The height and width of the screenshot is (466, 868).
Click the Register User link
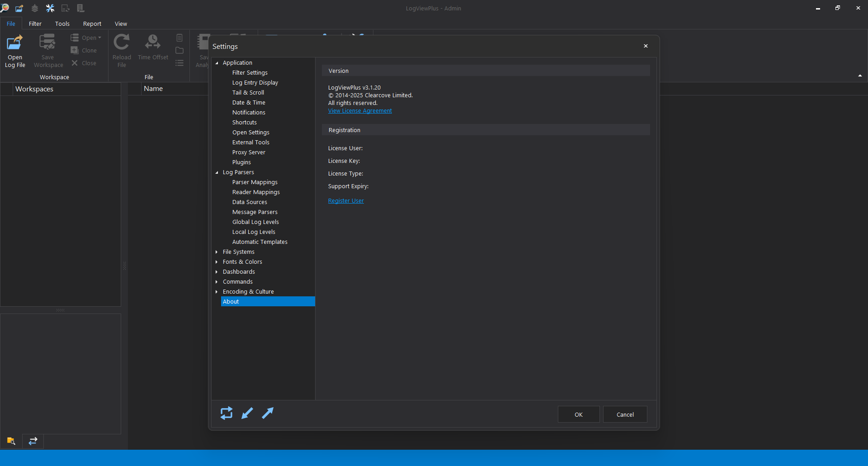pyautogui.click(x=346, y=201)
